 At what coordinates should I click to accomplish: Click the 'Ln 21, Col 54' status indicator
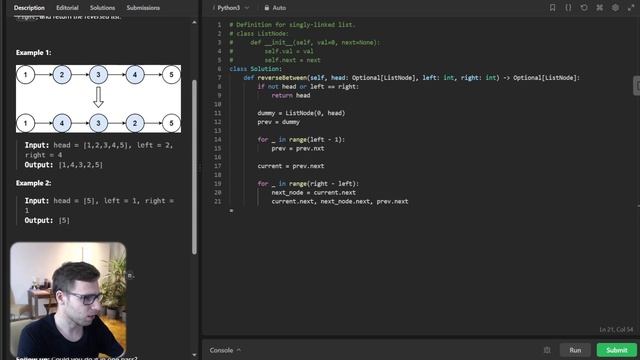616,329
